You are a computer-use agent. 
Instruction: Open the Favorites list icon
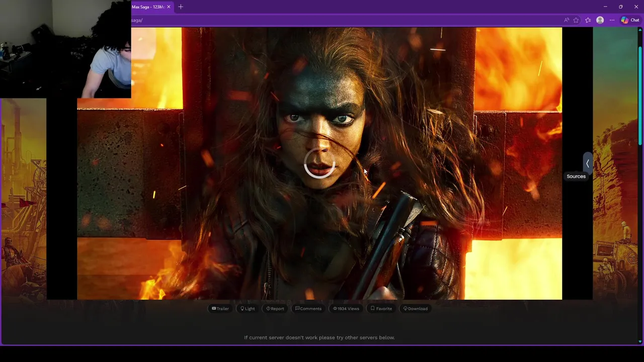tap(588, 20)
